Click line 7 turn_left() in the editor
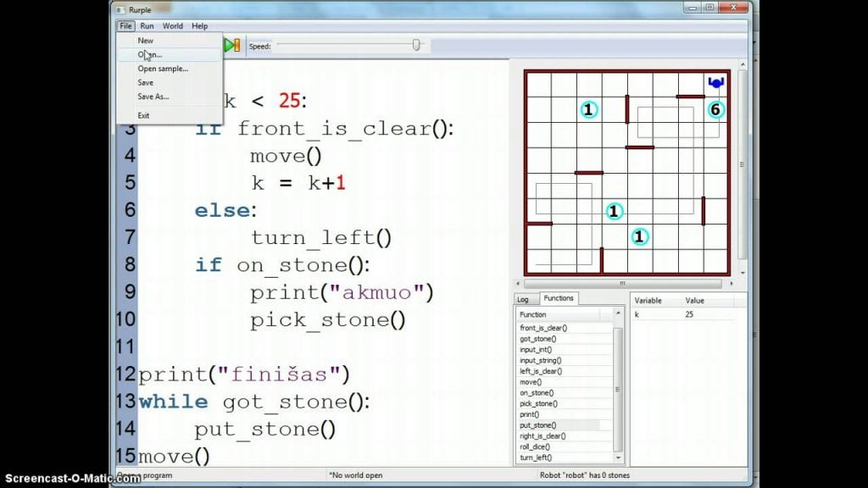This screenshot has height=488, width=868. pyautogui.click(x=321, y=238)
